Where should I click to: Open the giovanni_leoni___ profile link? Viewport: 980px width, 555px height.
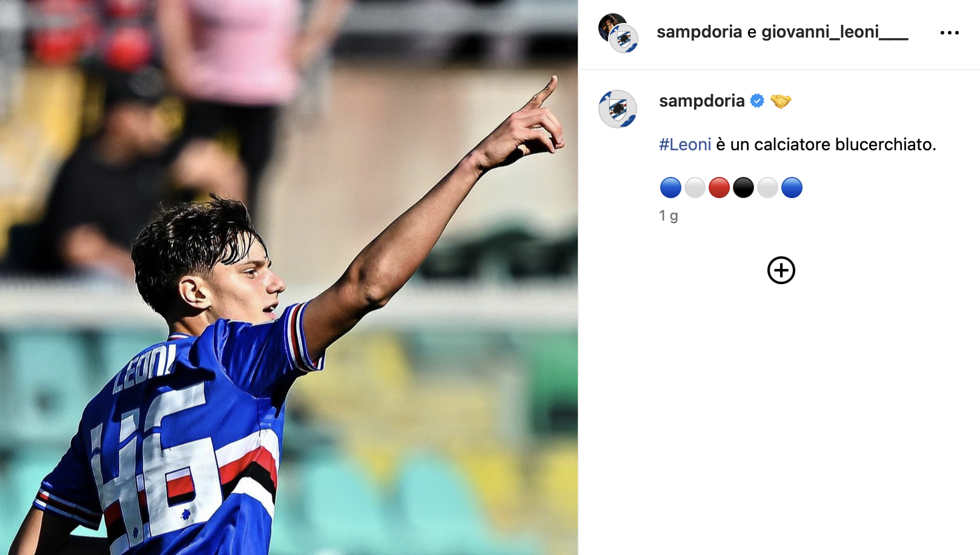[x=835, y=32]
